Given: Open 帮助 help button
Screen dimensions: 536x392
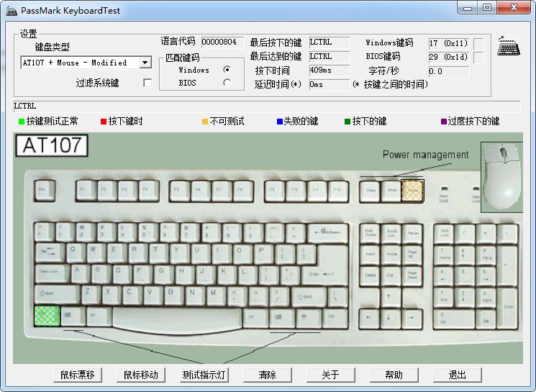Looking at the screenshot, I should click(x=394, y=375).
